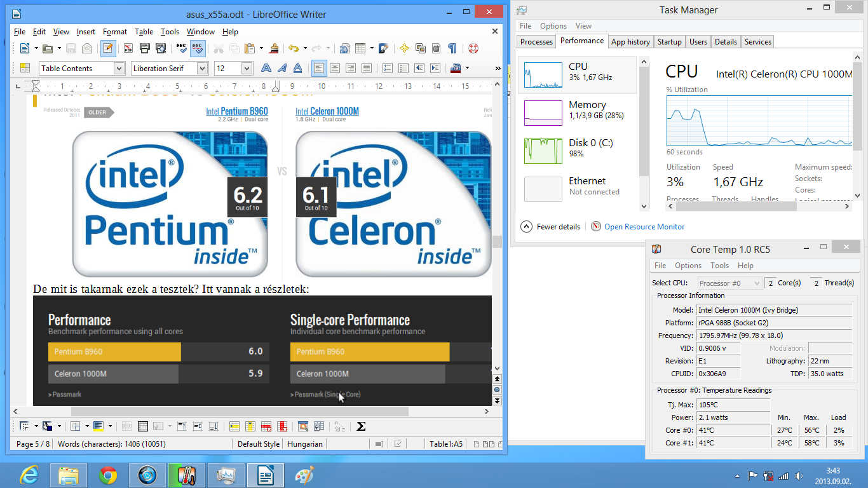Open the Paragraph Style dropdown
Viewport: 868px width, 488px height.
click(119, 68)
